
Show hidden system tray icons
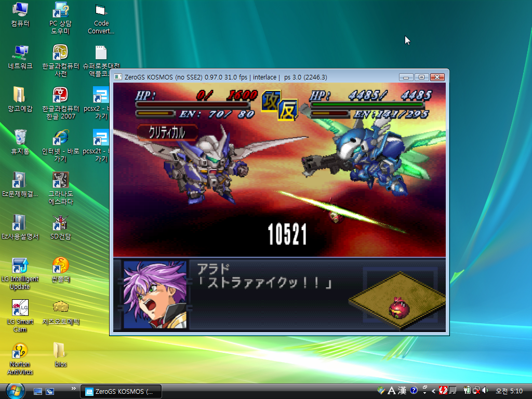pos(433,391)
